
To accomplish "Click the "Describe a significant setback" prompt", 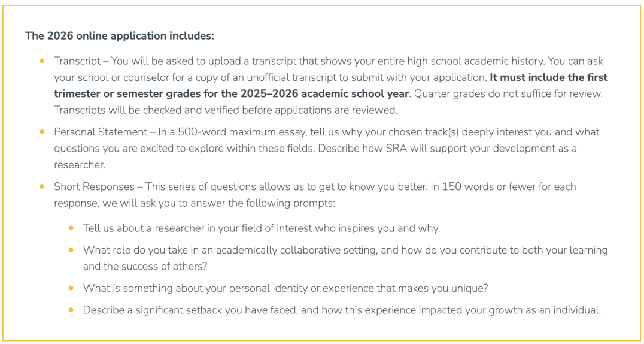I will coord(341,310).
